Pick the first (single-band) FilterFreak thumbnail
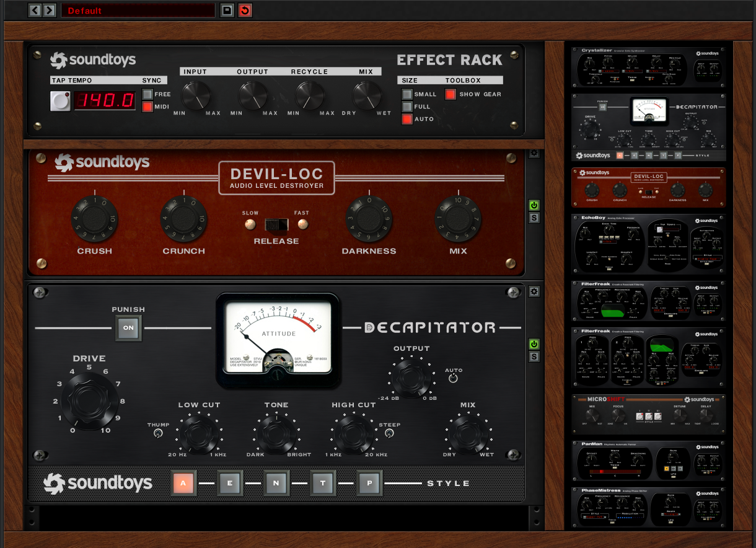 pos(648,301)
